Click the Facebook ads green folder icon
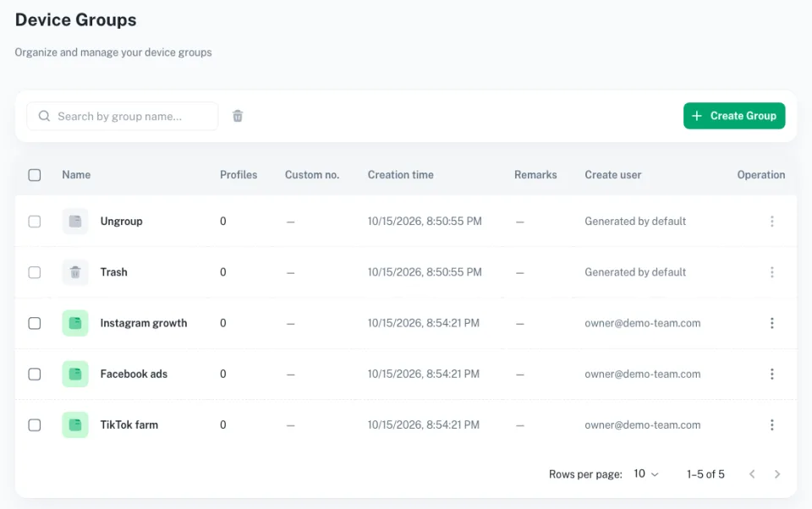Screen dimensions: 812x509 click(75, 374)
